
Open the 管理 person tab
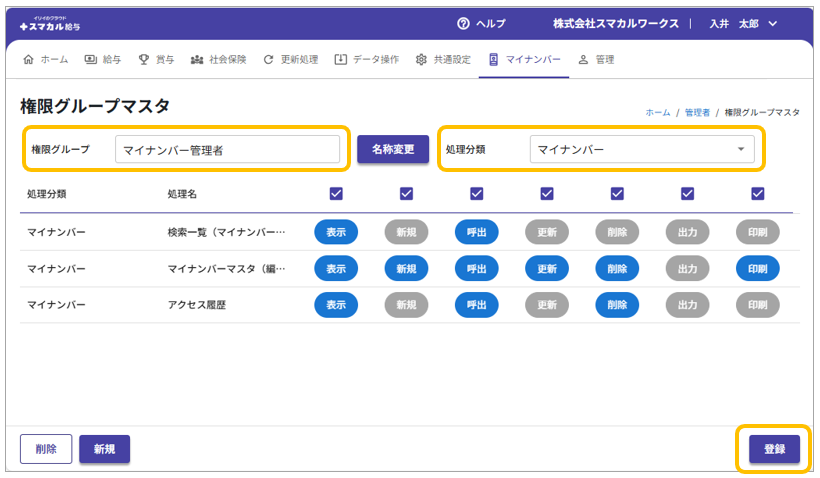point(596,59)
